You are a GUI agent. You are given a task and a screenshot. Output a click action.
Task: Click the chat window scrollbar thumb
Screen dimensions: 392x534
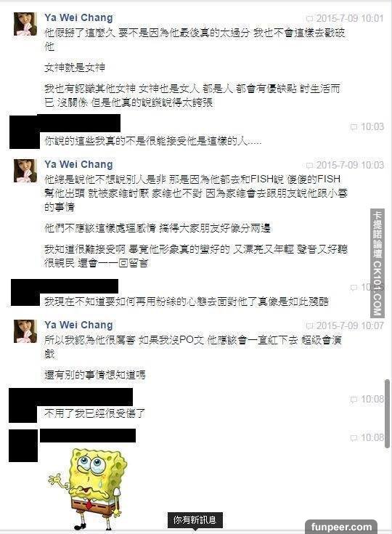(x=387, y=414)
